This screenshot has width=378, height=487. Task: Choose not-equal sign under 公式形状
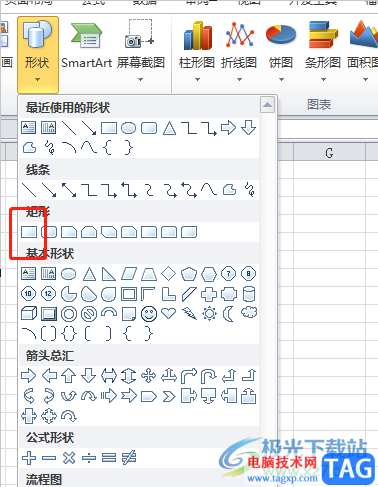pyautogui.click(x=129, y=458)
